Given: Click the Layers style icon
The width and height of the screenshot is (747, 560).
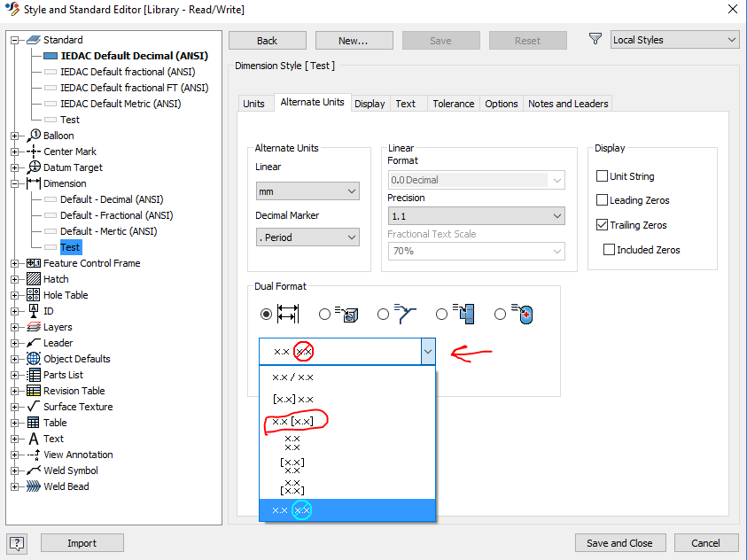Looking at the screenshot, I should 34,327.
